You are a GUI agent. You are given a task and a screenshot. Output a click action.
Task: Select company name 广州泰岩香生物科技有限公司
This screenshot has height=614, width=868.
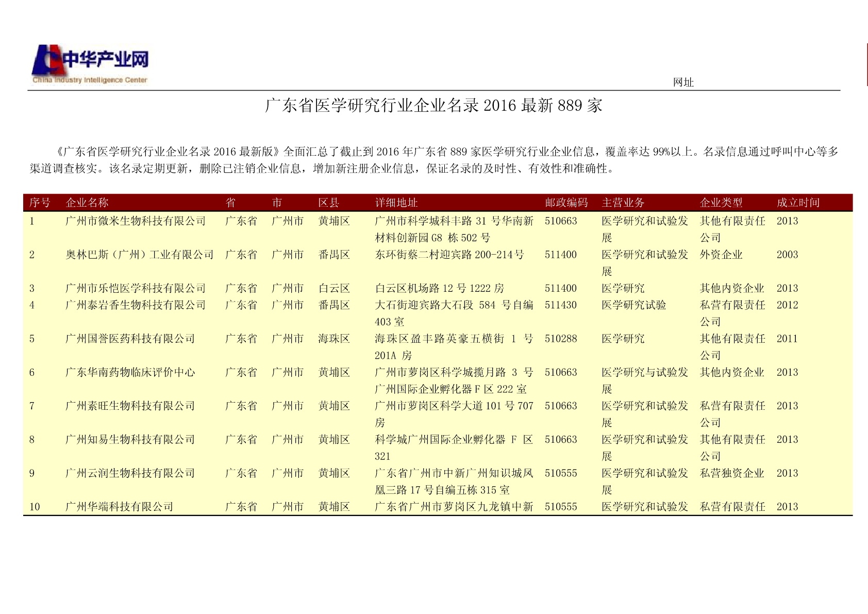(x=136, y=305)
